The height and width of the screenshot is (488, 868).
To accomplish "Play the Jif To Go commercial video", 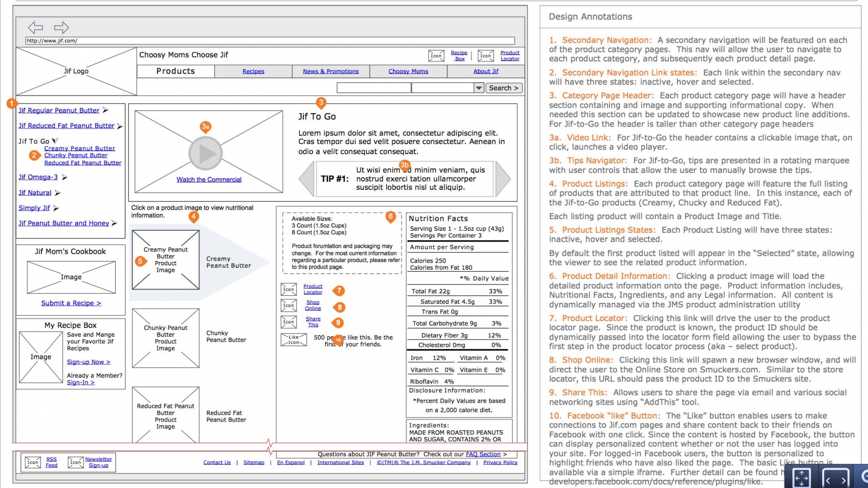I will point(205,153).
